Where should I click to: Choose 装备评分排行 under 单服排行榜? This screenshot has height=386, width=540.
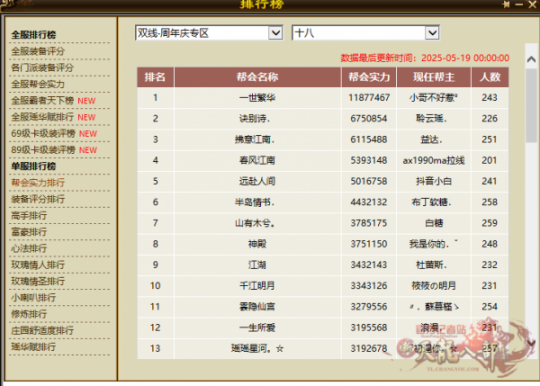(x=38, y=199)
